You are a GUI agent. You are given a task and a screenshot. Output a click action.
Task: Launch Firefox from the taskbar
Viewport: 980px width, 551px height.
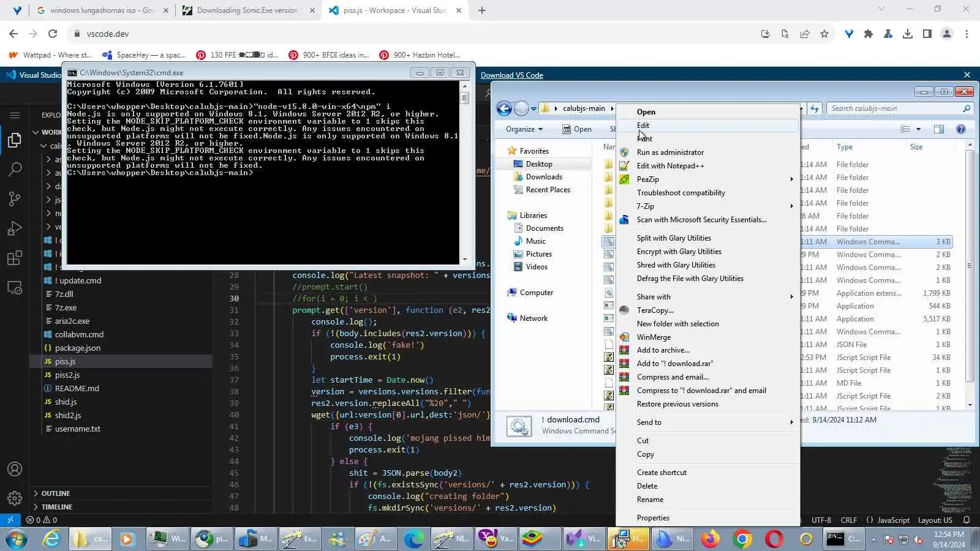pos(710,539)
